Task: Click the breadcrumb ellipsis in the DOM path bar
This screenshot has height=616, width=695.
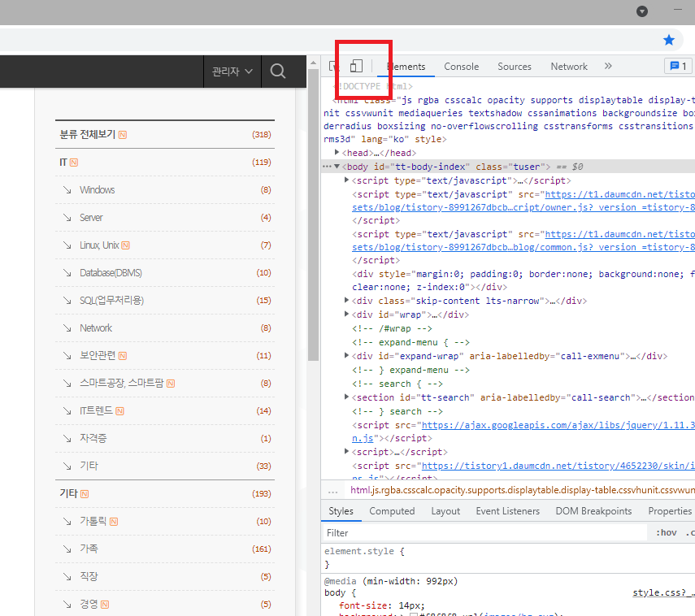Action: (x=333, y=491)
